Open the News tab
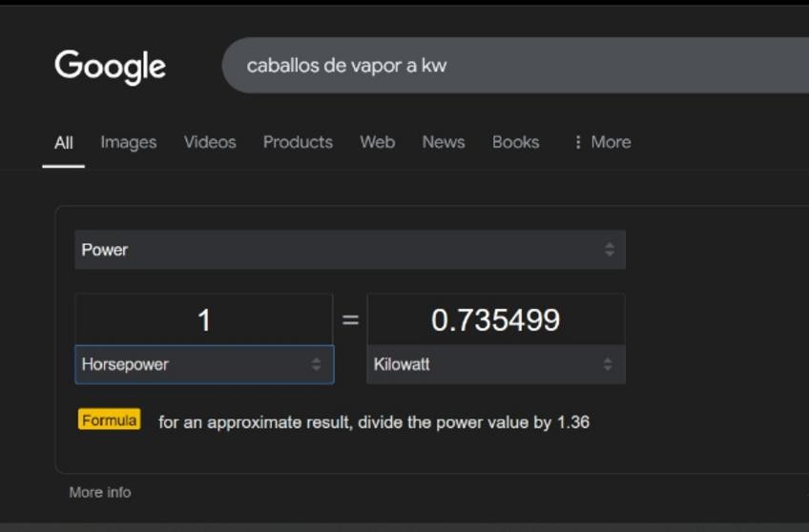This screenshot has width=809, height=532. (x=444, y=143)
